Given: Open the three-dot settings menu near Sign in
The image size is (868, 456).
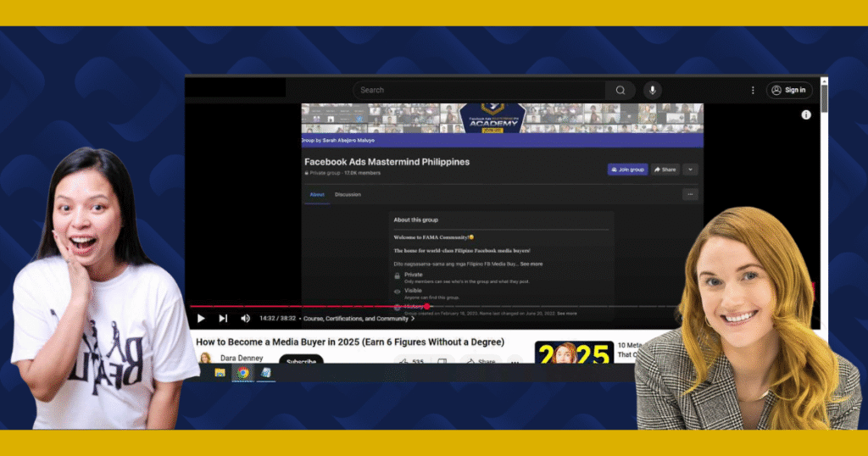Looking at the screenshot, I should [x=753, y=90].
